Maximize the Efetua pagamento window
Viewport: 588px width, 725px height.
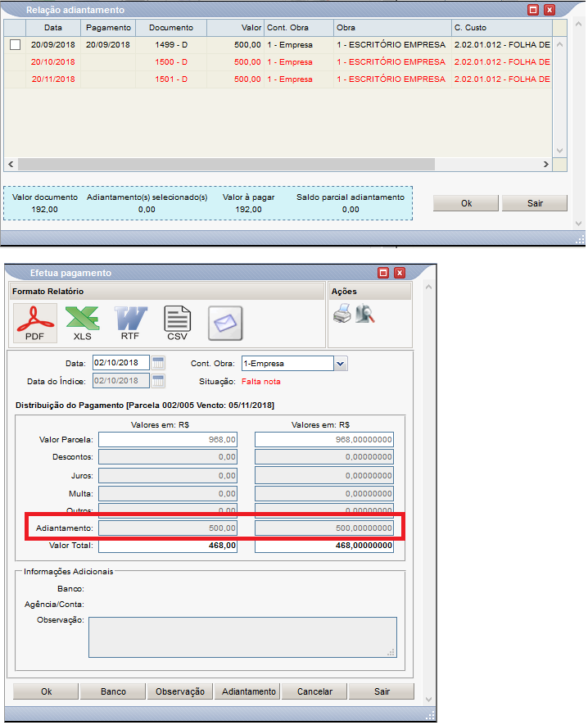tap(383, 273)
